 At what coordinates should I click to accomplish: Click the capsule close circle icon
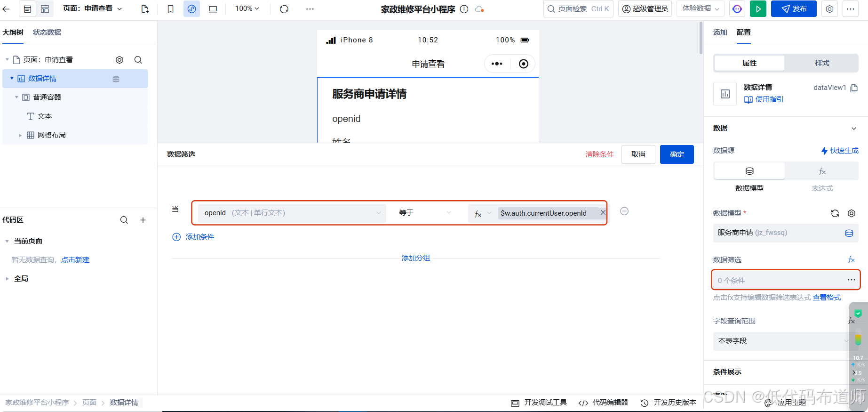point(524,64)
